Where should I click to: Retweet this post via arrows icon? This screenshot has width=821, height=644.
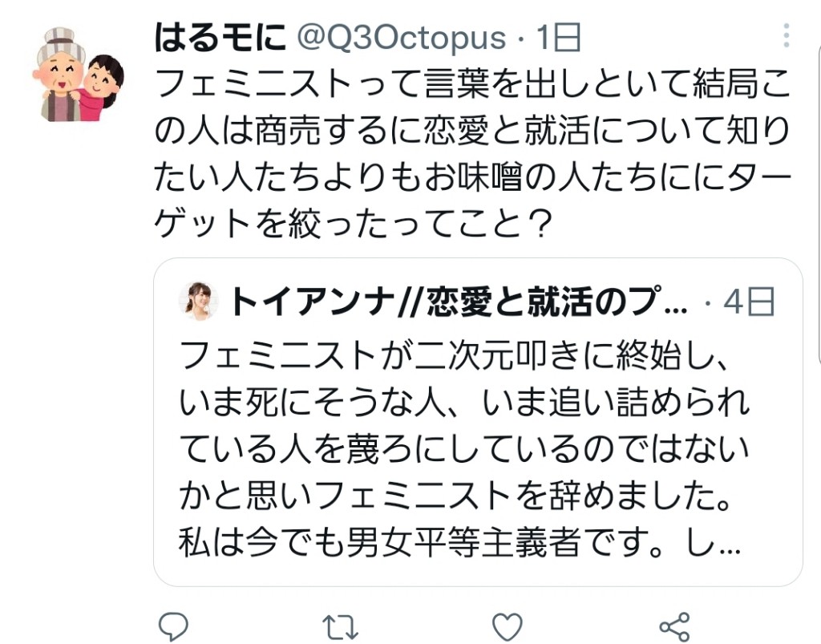click(340, 626)
